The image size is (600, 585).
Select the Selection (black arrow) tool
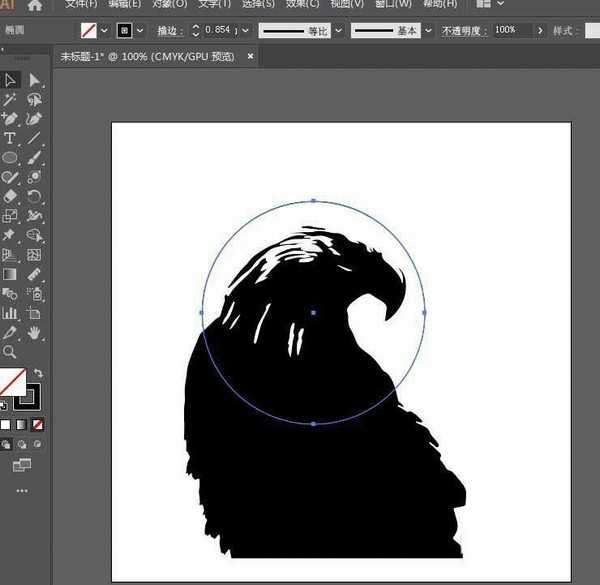[x=10, y=80]
